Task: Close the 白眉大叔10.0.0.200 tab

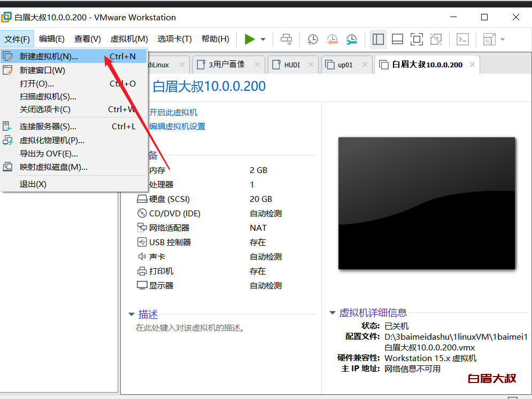Action: [472, 65]
